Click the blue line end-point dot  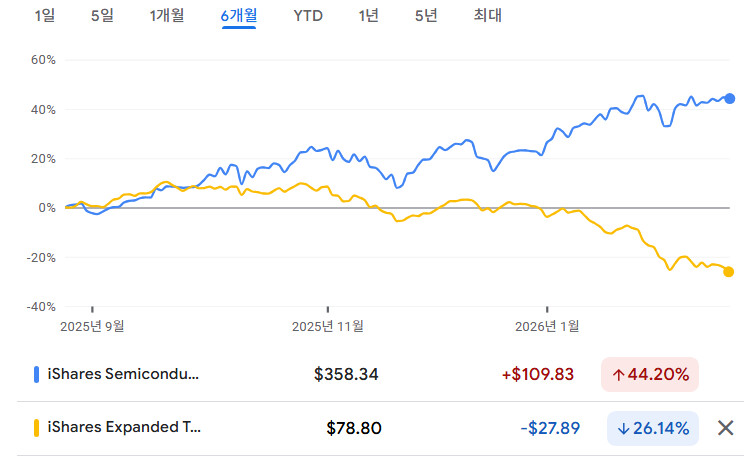tap(729, 98)
